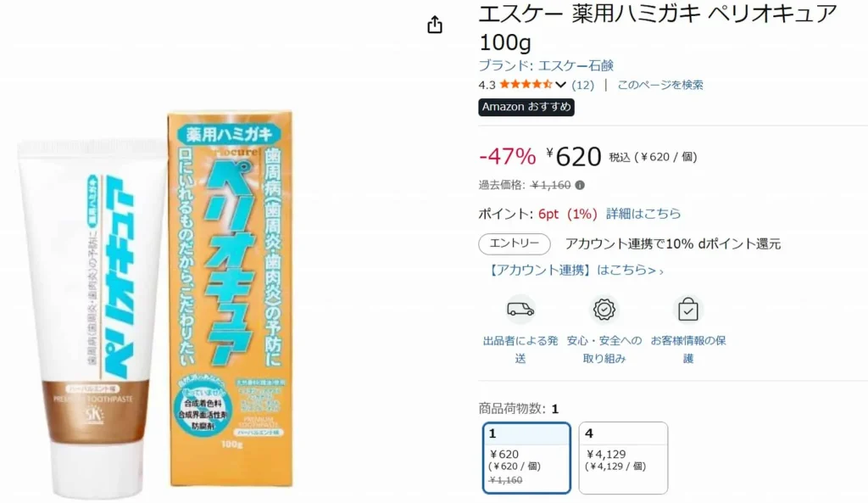Expand the rating dropdown chevron
This screenshot has width=868, height=503.
tap(561, 85)
